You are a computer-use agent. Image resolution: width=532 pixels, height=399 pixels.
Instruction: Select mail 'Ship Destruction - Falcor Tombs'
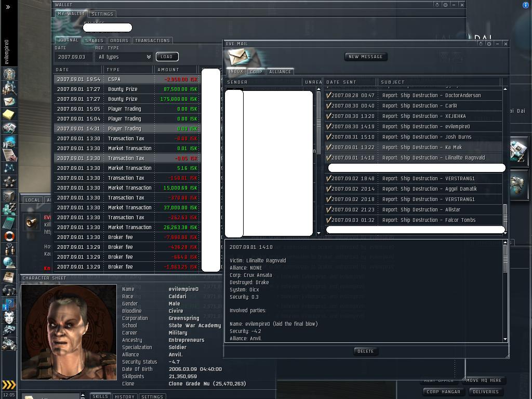413,220
